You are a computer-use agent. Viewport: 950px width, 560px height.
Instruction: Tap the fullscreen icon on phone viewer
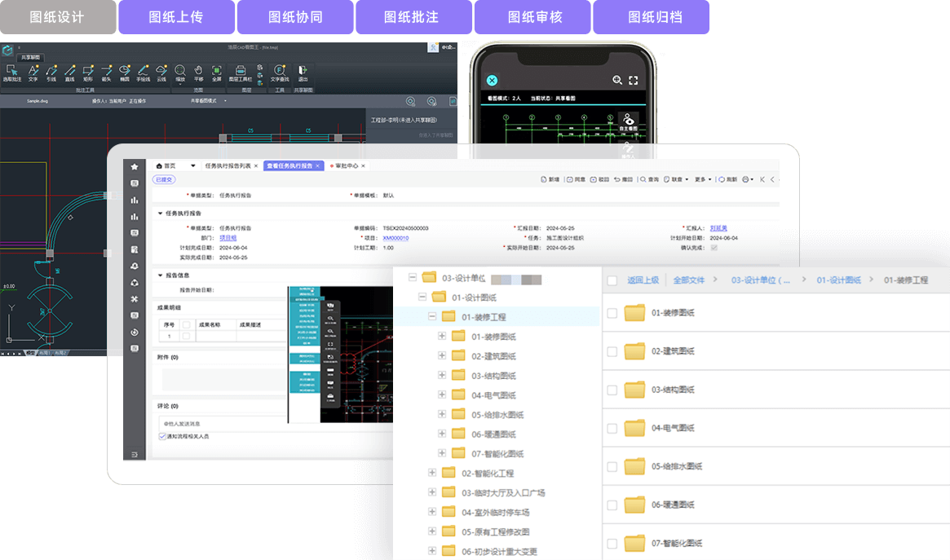tap(633, 80)
